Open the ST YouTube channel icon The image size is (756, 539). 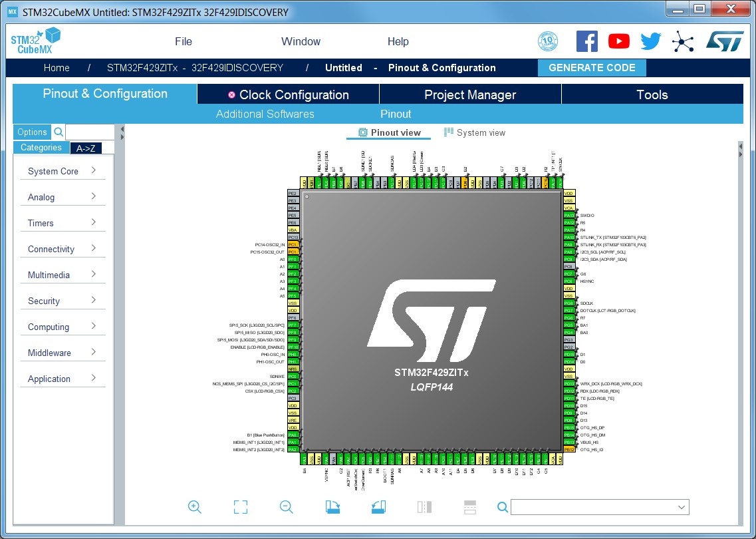pyautogui.click(x=618, y=41)
